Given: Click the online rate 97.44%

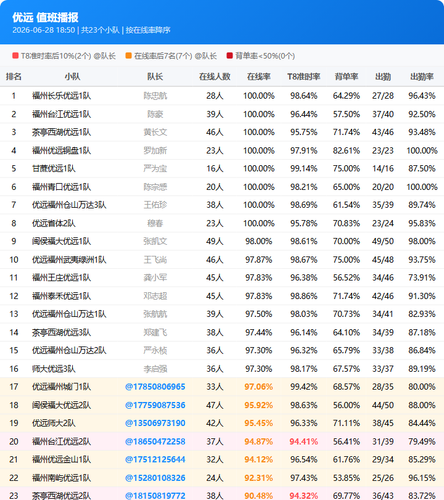Looking at the screenshot, I should [x=259, y=332].
